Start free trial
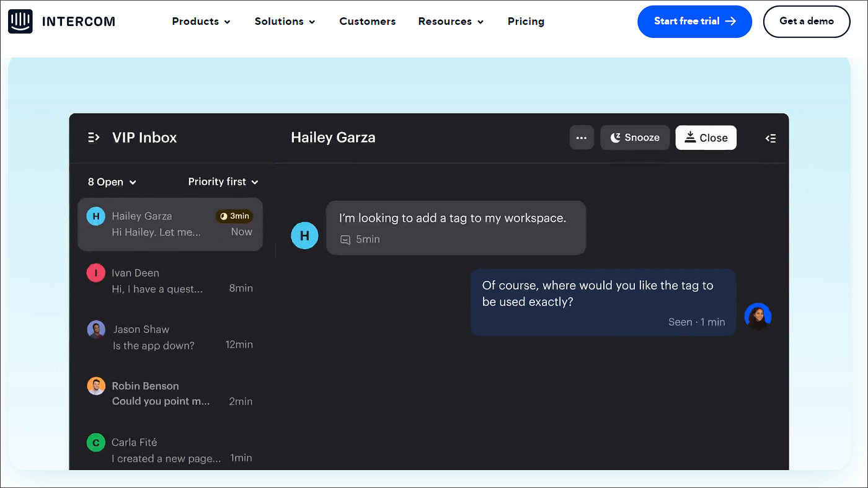Viewport: 868px width, 488px height. [x=694, y=21]
